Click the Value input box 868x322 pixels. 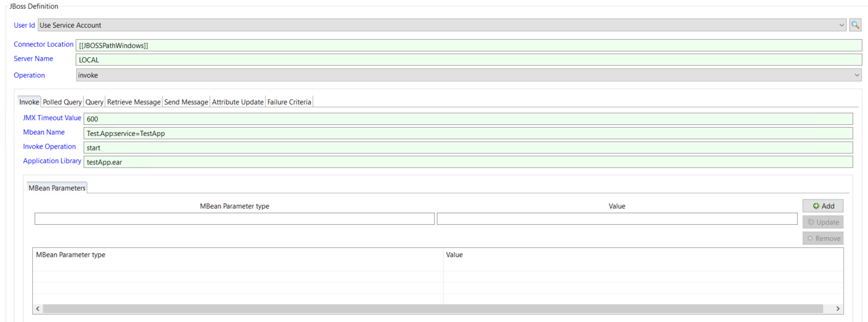click(617, 219)
